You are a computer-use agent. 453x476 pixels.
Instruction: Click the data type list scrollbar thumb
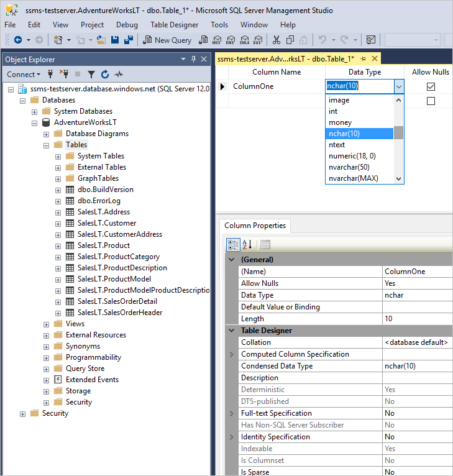click(399, 132)
